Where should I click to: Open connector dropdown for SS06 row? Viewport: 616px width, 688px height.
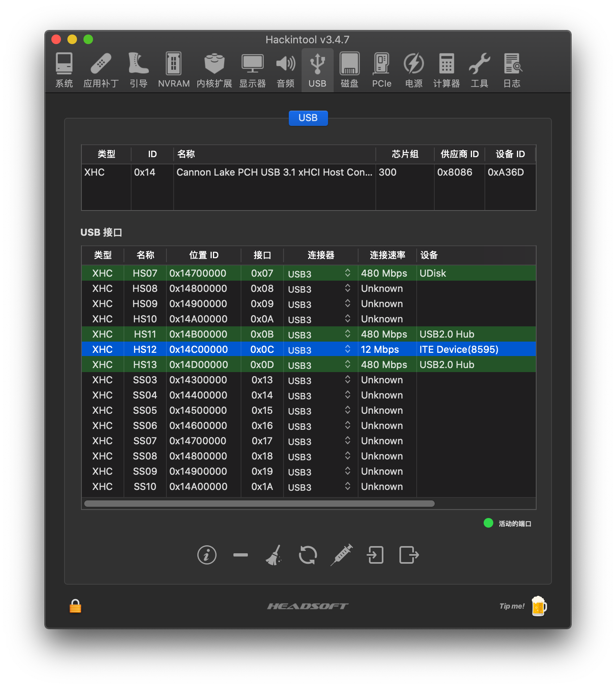tap(348, 425)
